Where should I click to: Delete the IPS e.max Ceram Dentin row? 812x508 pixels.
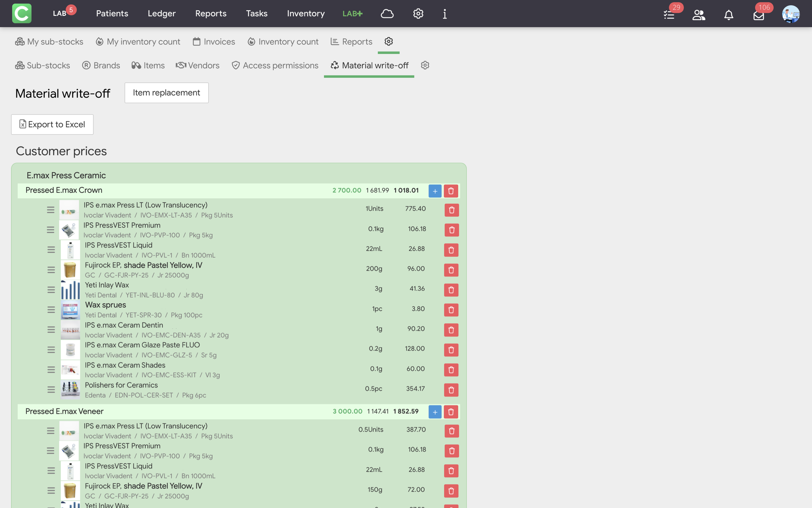[451, 330]
